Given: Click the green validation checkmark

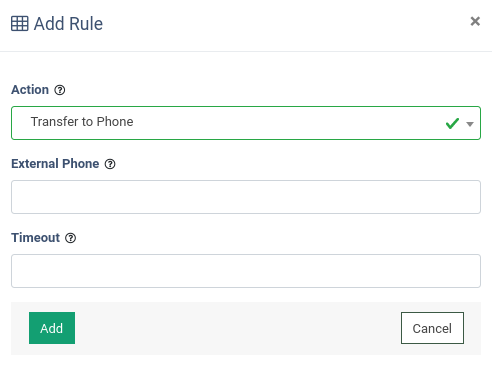Looking at the screenshot, I should [452, 123].
